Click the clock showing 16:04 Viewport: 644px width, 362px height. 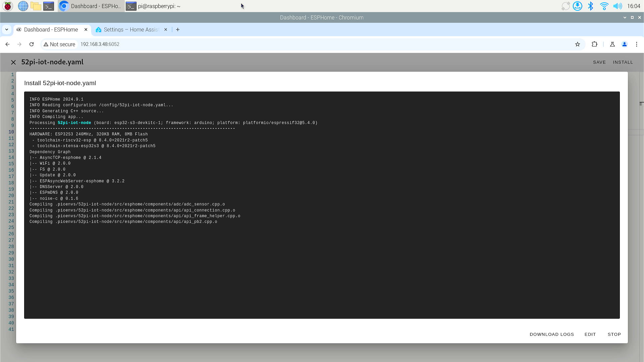coord(634,6)
